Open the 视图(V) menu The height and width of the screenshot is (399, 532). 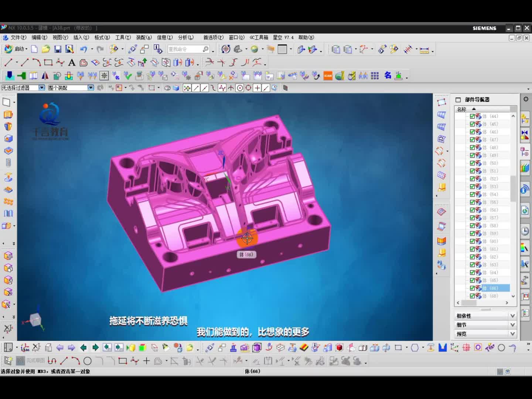[60, 37]
